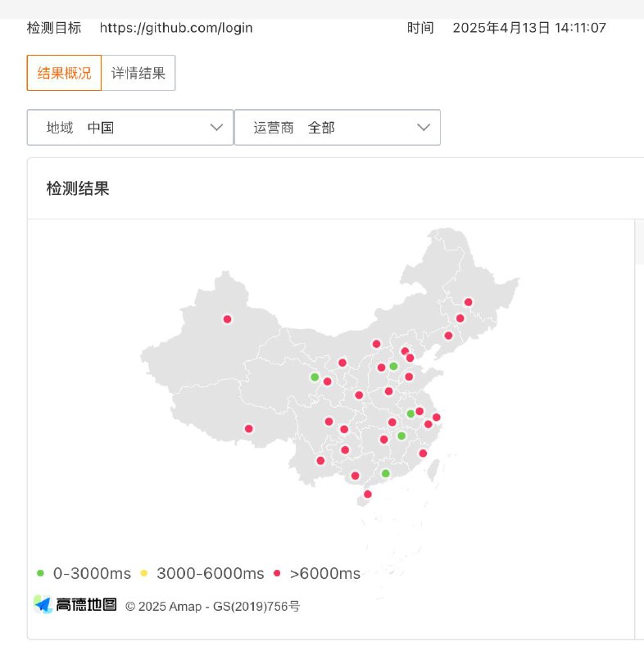
Task: Select the red marker in Inner Mongolia
Action: pos(377,344)
